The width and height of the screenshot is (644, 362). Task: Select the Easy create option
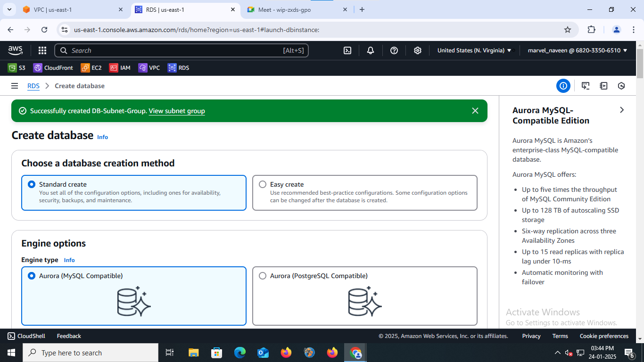tap(365, 193)
